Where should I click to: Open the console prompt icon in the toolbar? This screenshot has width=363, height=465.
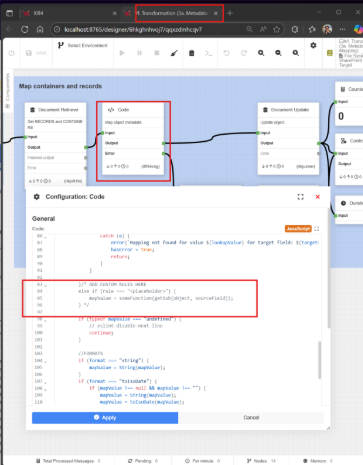coord(209,53)
